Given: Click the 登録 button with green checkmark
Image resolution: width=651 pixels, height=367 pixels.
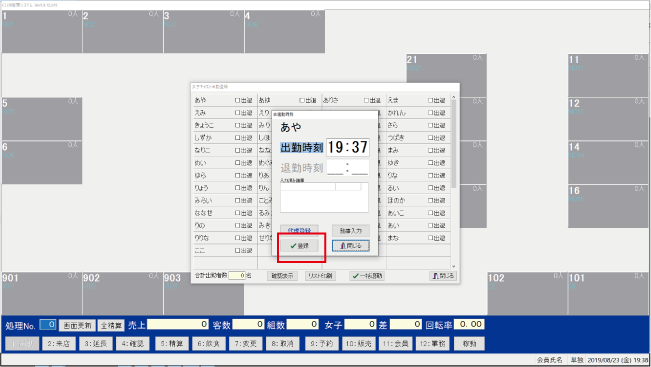Looking at the screenshot, I should [x=299, y=246].
